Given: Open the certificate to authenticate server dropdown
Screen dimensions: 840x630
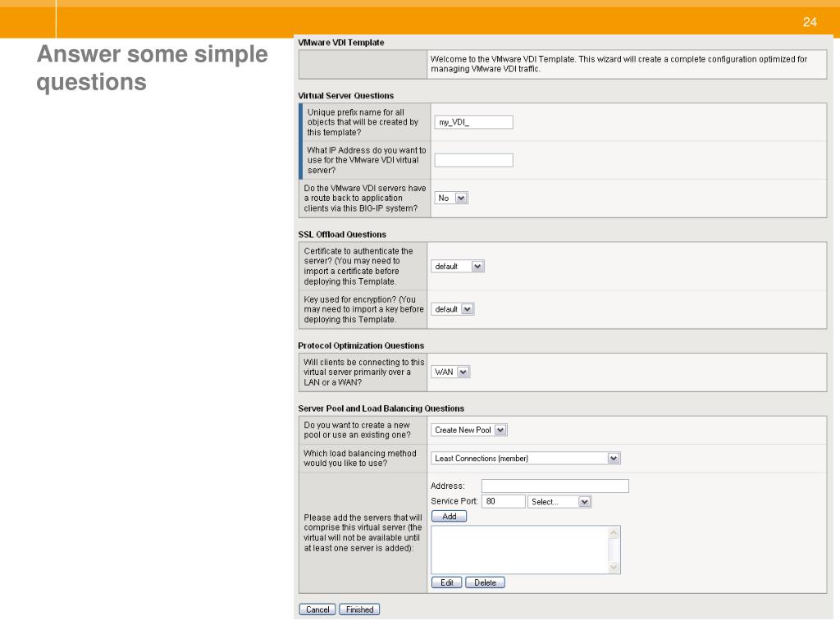Looking at the screenshot, I should click(x=458, y=267).
